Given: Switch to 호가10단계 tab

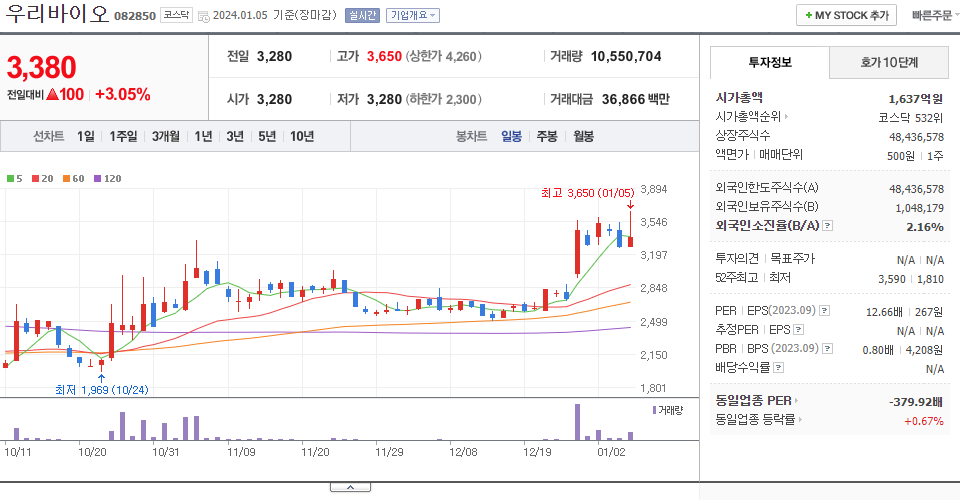Looking at the screenshot, I should (889, 62).
